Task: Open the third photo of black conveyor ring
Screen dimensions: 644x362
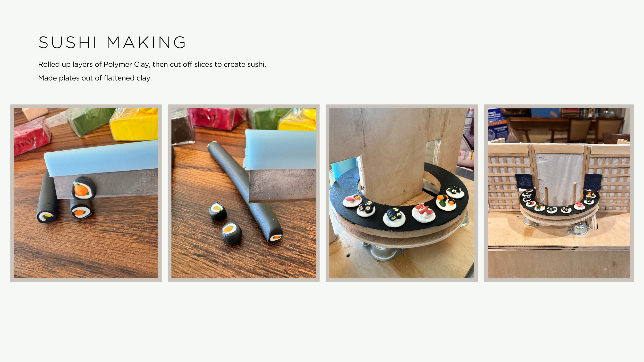Action: 402,193
